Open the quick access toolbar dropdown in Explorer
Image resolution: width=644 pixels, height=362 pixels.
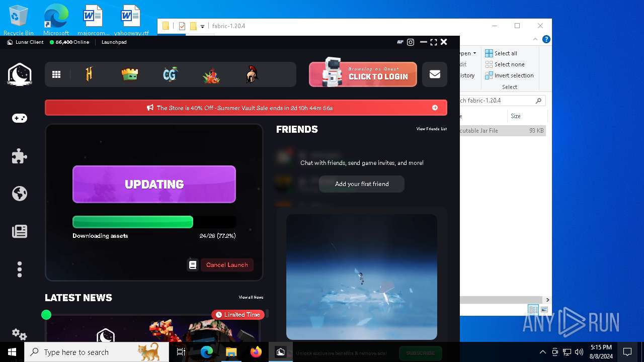[x=202, y=26]
